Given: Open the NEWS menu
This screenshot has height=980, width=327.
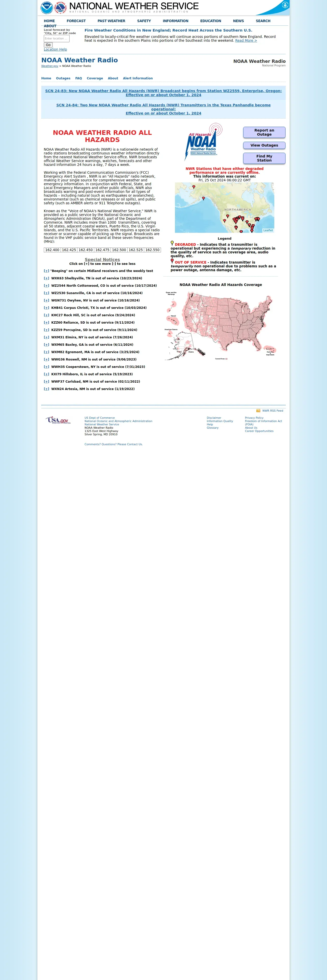Looking at the screenshot, I should [238, 21].
